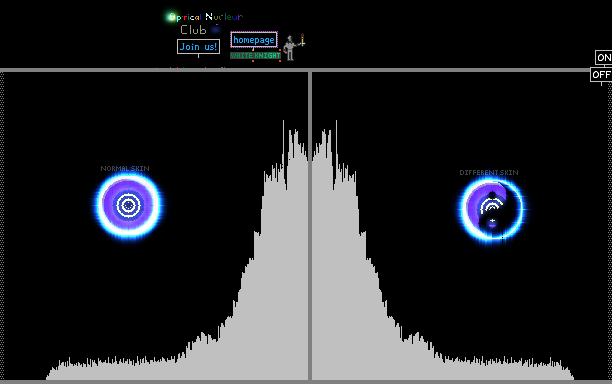Click the rainbow Sprical Nucleur title

click(206, 17)
